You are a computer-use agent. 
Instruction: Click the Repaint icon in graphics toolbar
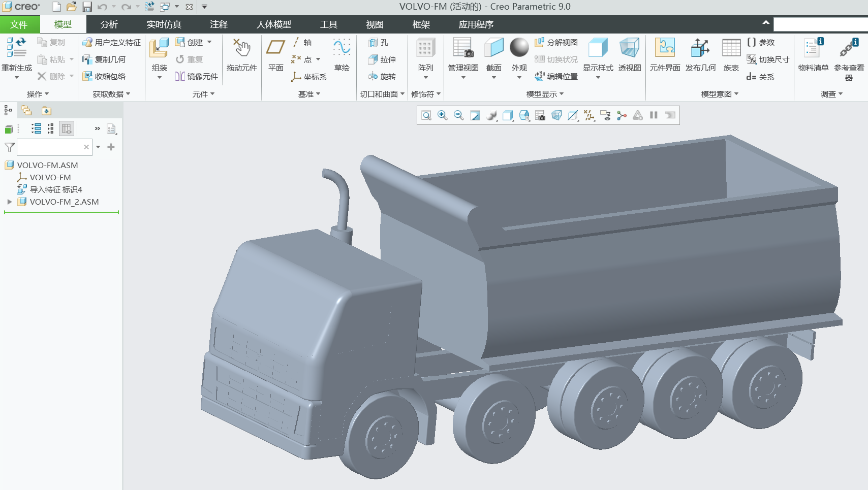coord(475,115)
